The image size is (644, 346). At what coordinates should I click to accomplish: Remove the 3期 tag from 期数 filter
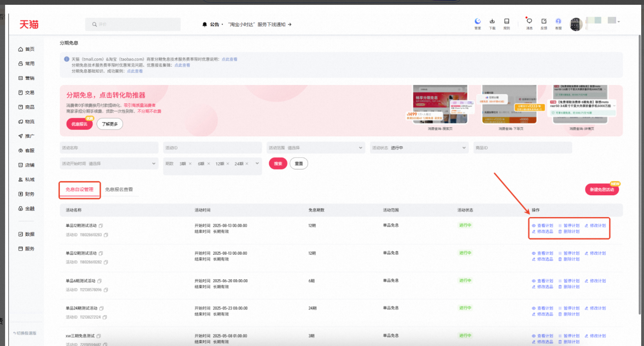pos(190,164)
